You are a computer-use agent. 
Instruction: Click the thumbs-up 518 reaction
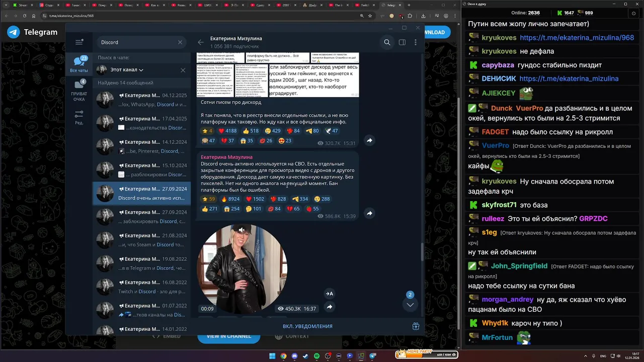[251, 131]
